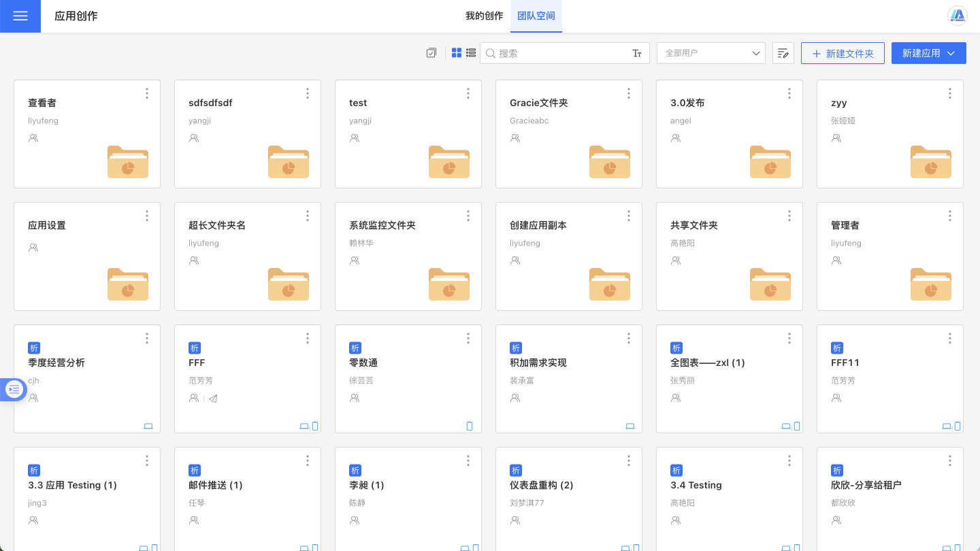Open the 积加需求实现 application card
The height and width of the screenshot is (551, 980).
click(x=568, y=378)
